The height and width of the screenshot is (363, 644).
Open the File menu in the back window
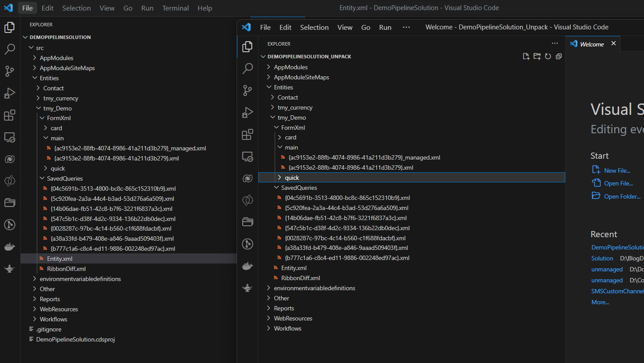pyautogui.click(x=28, y=8)
